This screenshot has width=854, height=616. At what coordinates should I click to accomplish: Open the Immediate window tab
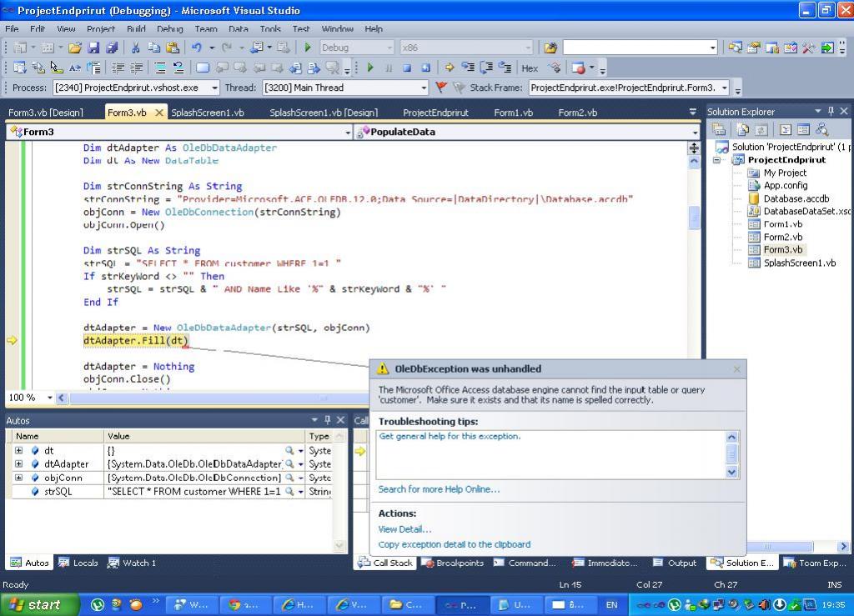coord(605,563)
